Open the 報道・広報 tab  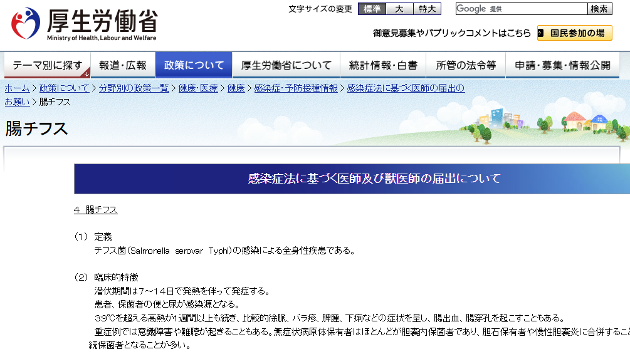coord(123,65)
